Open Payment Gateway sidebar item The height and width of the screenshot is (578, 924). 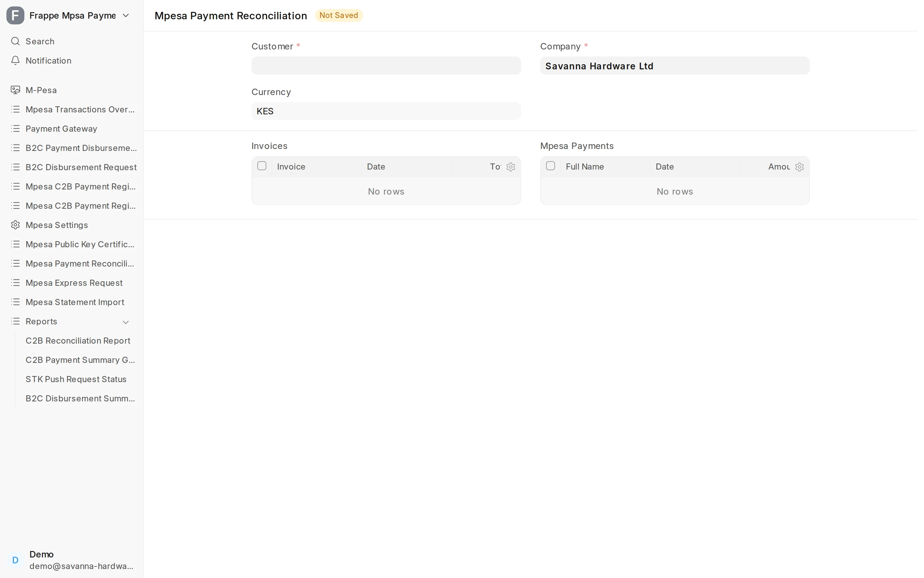[x=72, y=128]
